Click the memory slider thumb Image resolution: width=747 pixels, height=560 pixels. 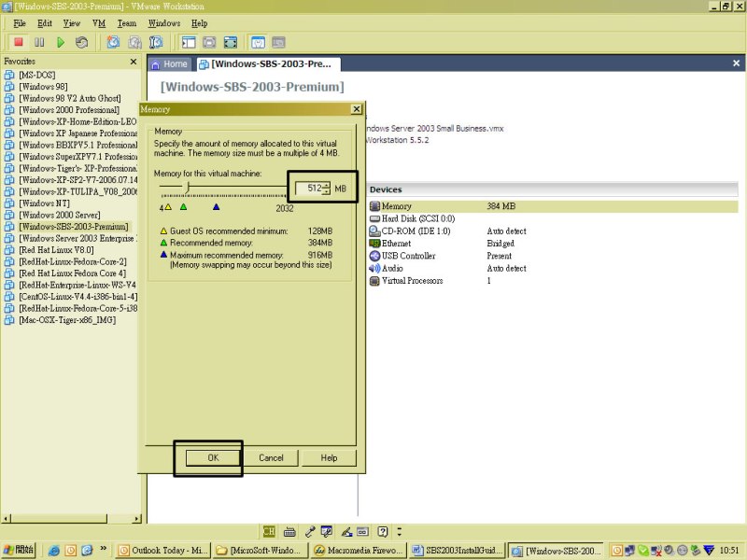click(188, 188)
